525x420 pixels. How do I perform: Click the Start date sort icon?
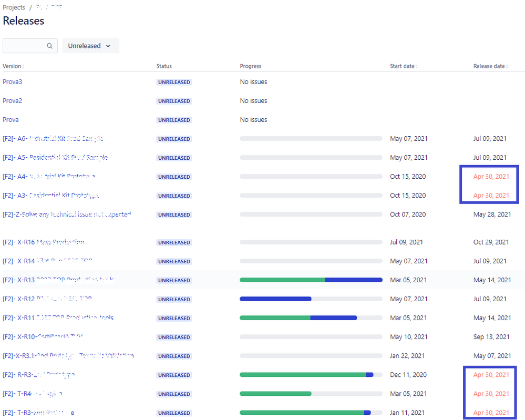[x=417, y=67]
